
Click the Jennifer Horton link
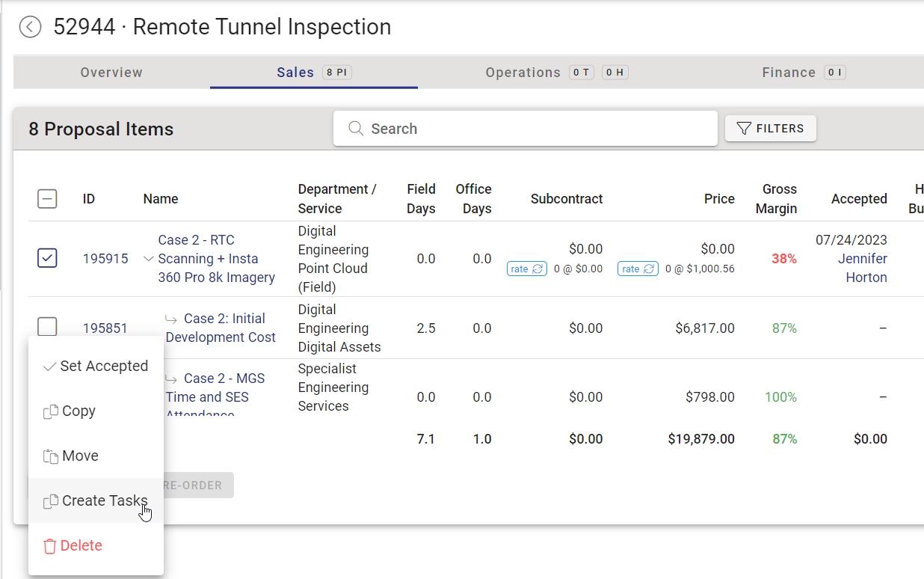coord(862,268)
